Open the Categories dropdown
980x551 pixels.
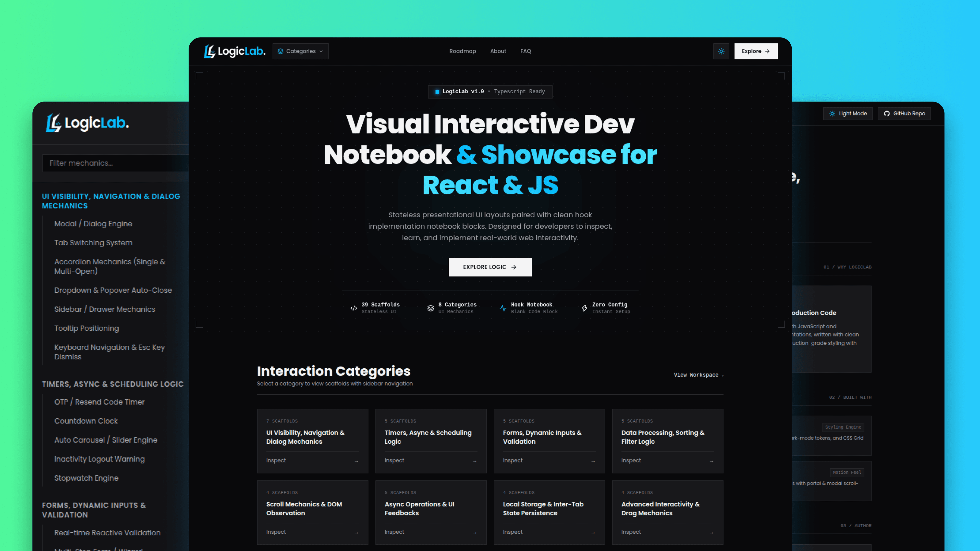click(x=301, y=51)
